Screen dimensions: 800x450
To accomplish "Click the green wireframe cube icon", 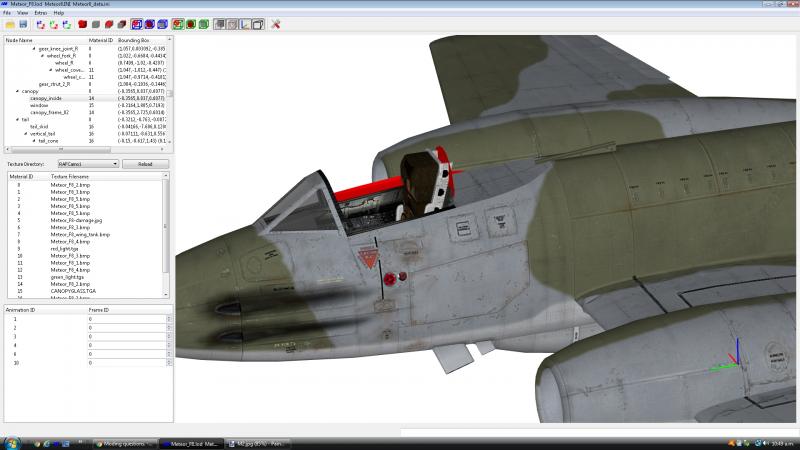I will pyautogui.click(x=204, y=24).
